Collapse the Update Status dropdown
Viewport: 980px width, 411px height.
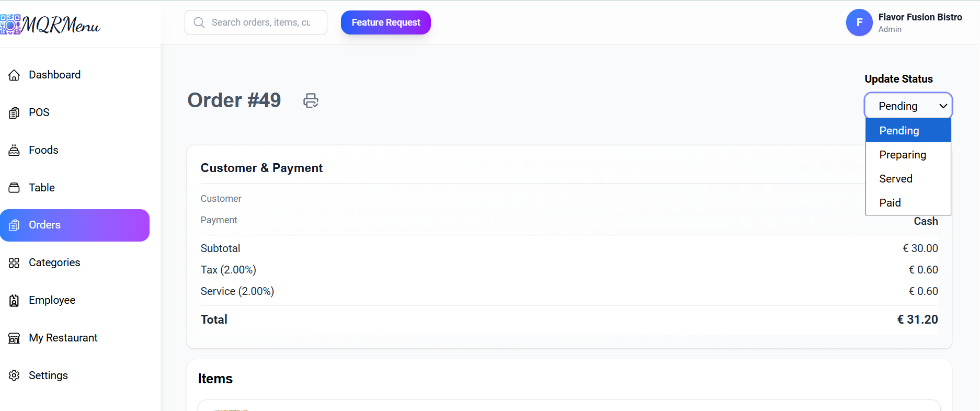click(x=908, y=106)
